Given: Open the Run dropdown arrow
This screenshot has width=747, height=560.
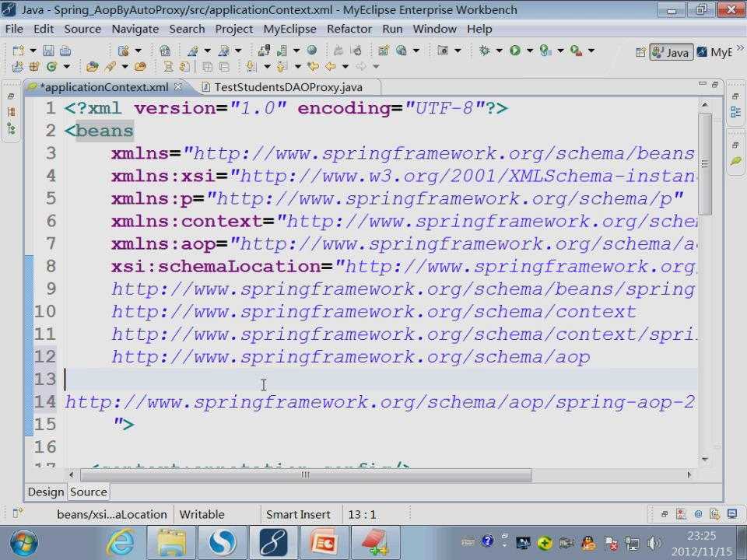Looking at the screenshot, I should point(529,50).
